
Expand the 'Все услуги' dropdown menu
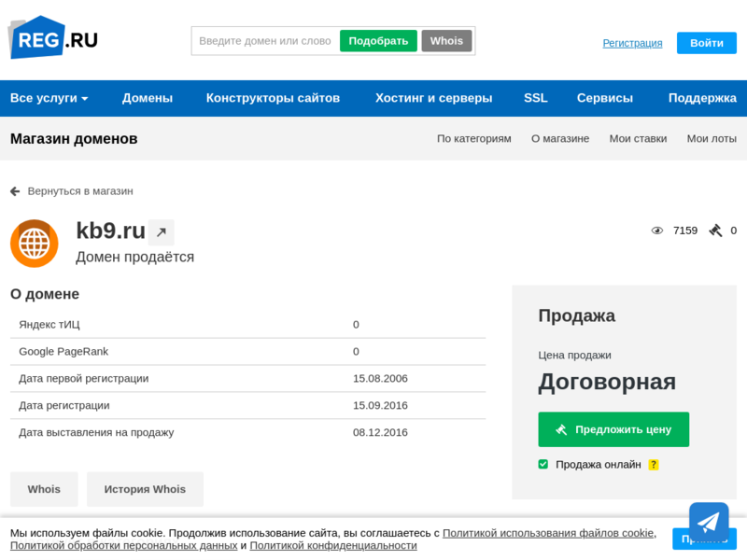[x=49, y=98]
